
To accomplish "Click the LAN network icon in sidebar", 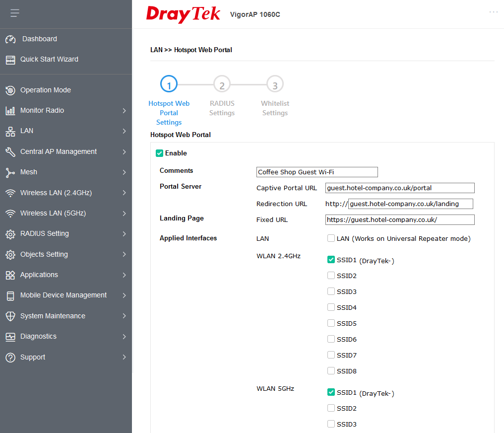I will (10, 131).
